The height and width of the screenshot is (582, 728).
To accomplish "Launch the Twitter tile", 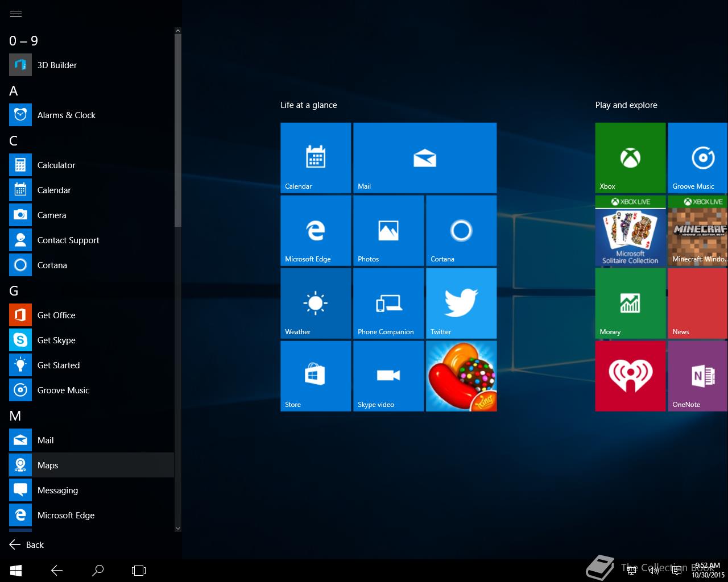I will pyautogui.click(x=461, y=304).
